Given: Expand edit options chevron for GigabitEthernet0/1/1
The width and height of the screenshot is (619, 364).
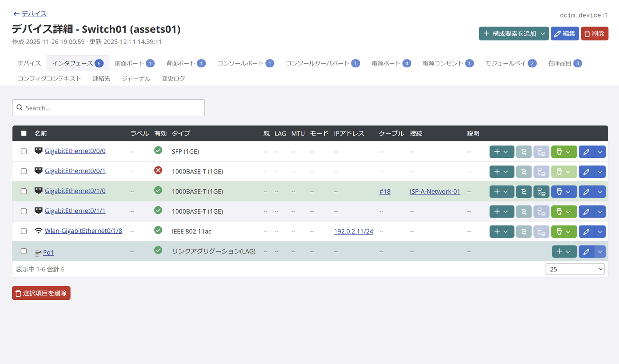Looking at the screenshot, I should click(x=600, y=211).
